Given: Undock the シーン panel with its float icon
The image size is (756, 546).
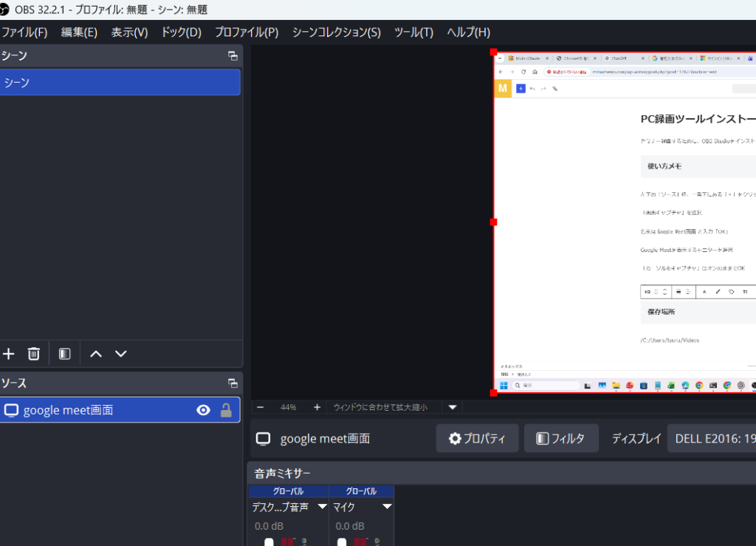Looking at the screenshot, I should click(x=233, y=56).
